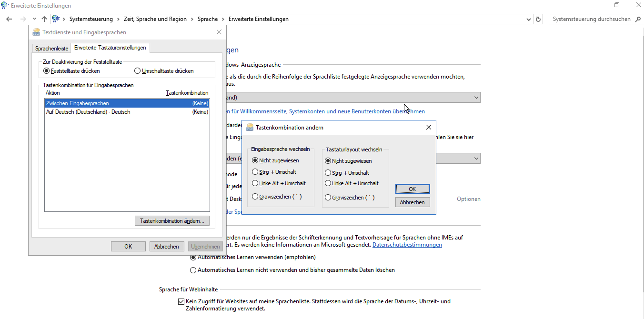Click Abbrechen in Tastenkombination ändern dialog
Viewport: 644px width, 319px height.
413,202
